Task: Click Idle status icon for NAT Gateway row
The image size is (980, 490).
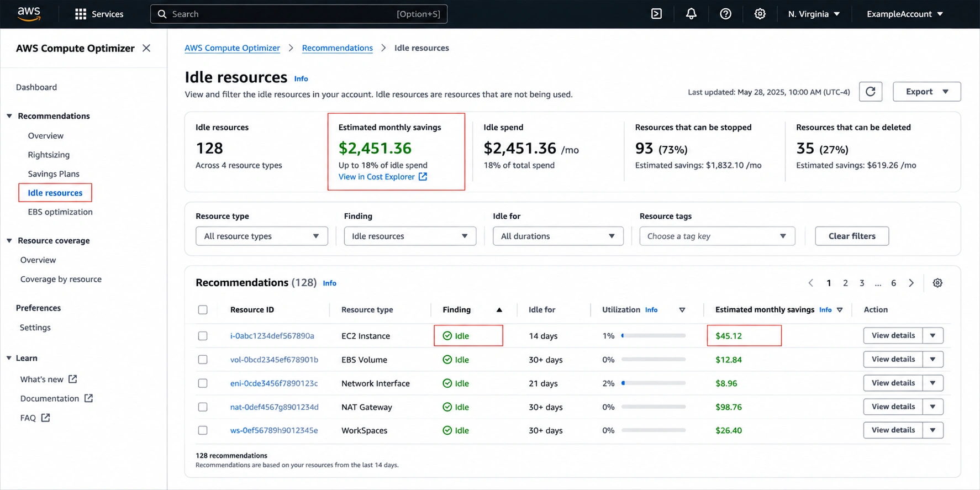Action: pos(447,407)
